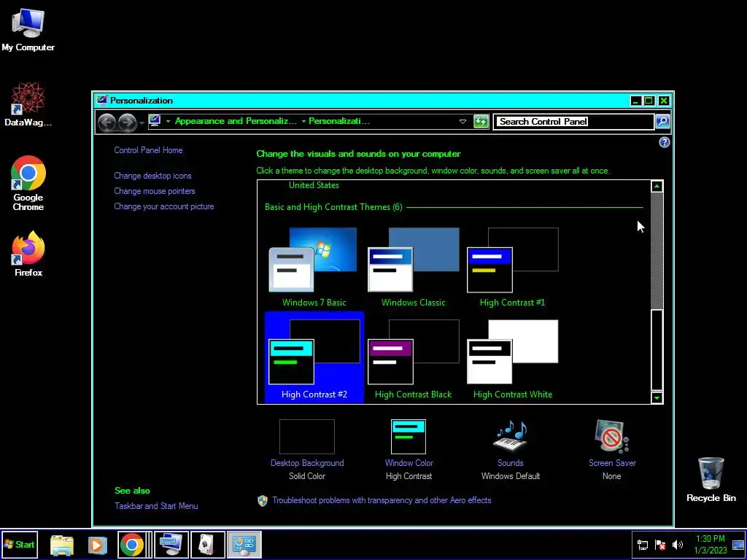The image size is (747, 560).
Task: Click the clock showing 1:30 PM
Action: (x=711, y=545)
